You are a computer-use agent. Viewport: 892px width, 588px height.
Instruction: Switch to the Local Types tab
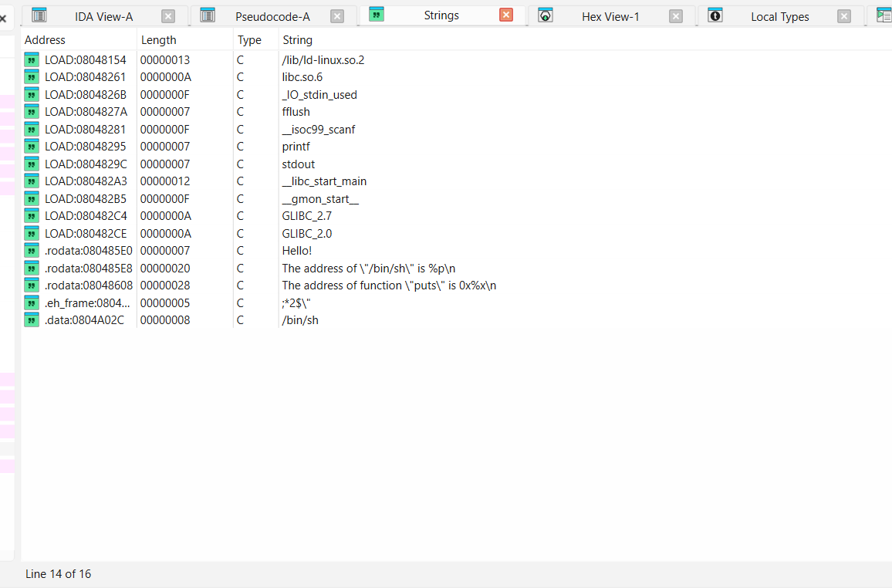pyautogui.click(x=779, y=16)
